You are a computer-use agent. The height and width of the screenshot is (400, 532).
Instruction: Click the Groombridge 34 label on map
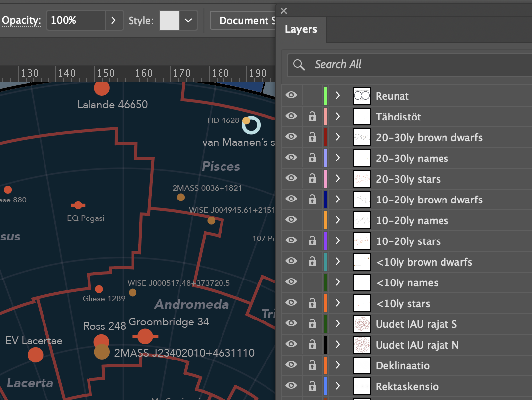coord(169,321)
